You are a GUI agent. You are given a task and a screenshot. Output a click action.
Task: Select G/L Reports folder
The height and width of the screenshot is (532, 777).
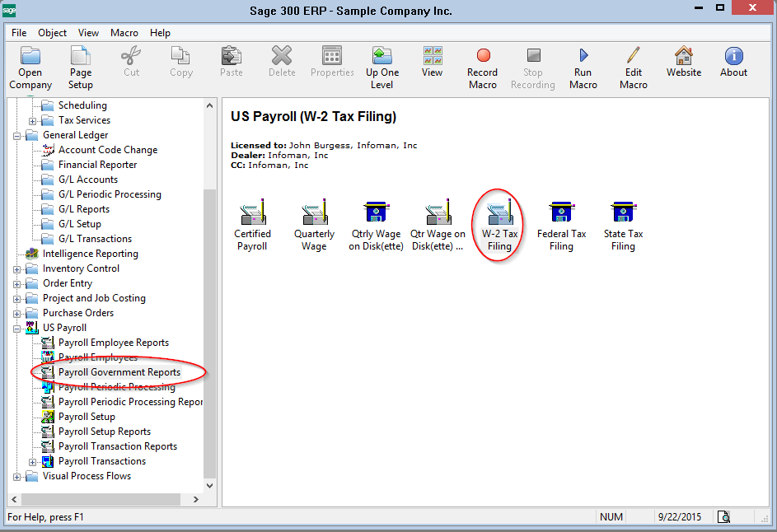pyautogui.click(x=84, y=209)
